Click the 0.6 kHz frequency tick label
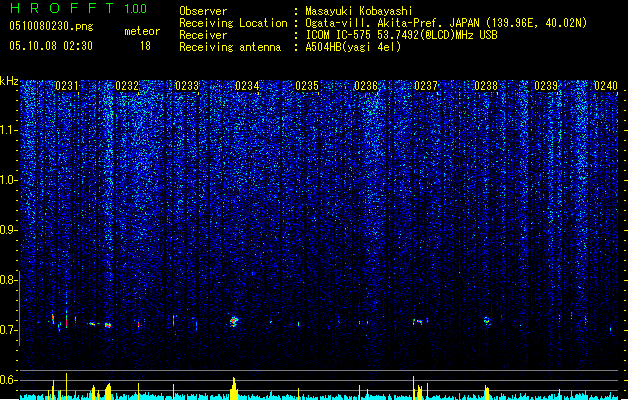This screenshot has width=629, height=400. click(x=8, y=380)
